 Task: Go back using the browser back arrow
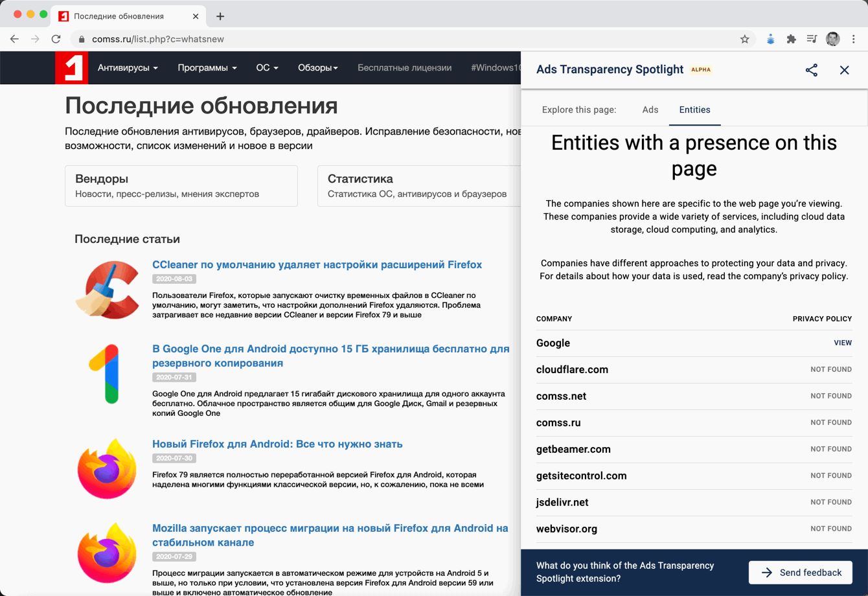tap(14, 39)
